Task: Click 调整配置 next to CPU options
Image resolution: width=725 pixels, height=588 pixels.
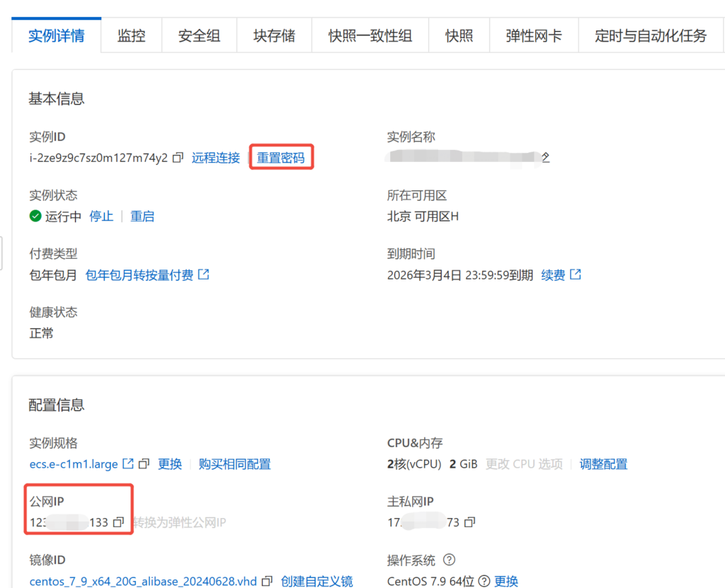Action: click(x=603, y=464)
